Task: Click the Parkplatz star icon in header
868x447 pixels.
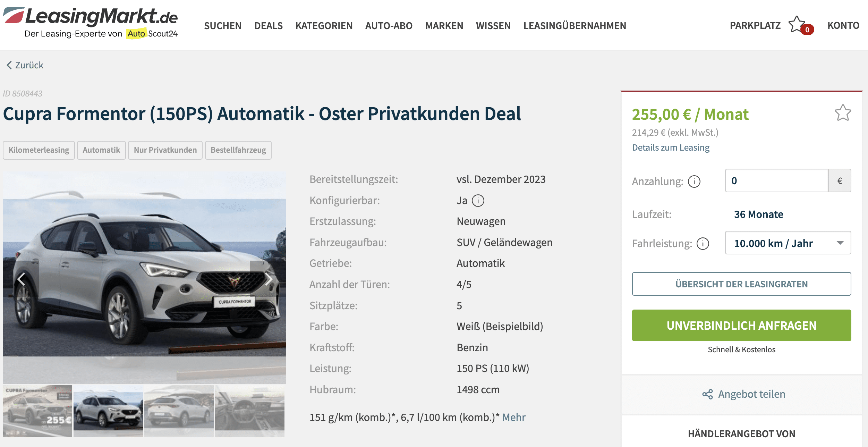Action: click(797, 25)
